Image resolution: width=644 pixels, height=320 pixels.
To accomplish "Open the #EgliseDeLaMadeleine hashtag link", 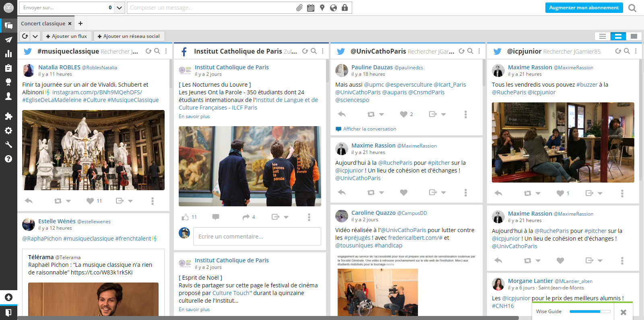I will (52, 100).
